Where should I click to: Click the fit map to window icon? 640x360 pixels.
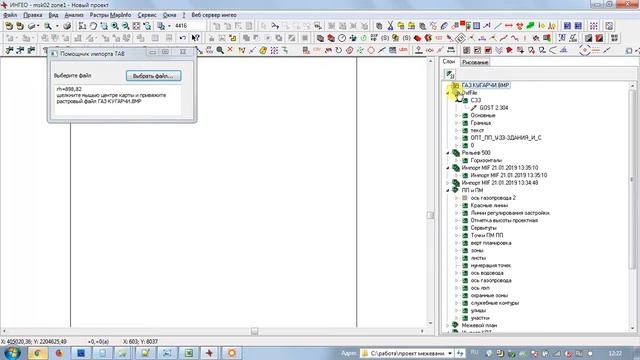click(x=136, y=26)
